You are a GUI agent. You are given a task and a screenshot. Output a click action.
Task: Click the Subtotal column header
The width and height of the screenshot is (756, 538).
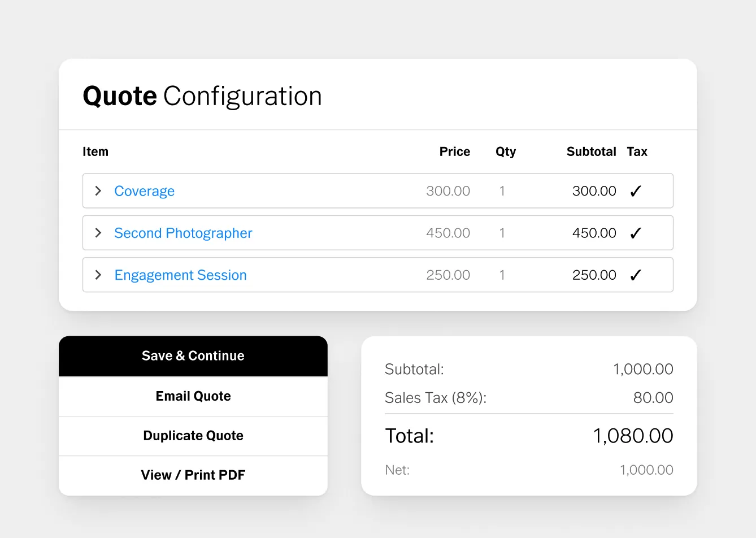[592, 151]
